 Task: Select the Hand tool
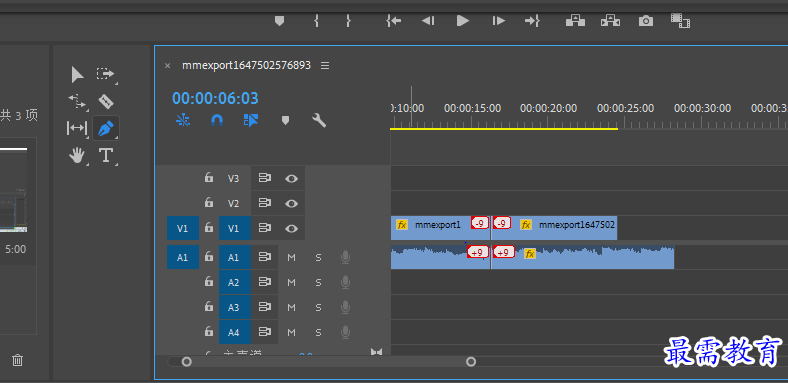coord(77,156)
